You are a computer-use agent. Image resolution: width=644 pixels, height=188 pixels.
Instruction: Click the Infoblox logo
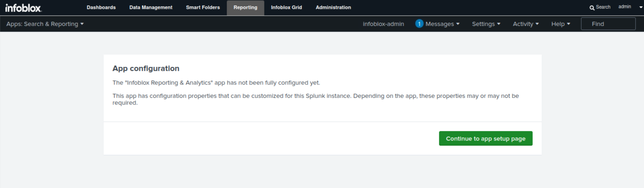24,8
